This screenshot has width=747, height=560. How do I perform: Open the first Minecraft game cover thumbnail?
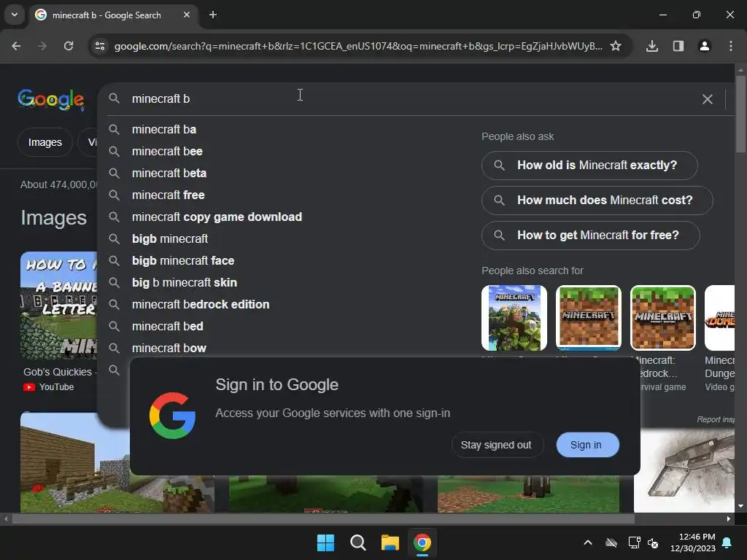pos(514,318)
